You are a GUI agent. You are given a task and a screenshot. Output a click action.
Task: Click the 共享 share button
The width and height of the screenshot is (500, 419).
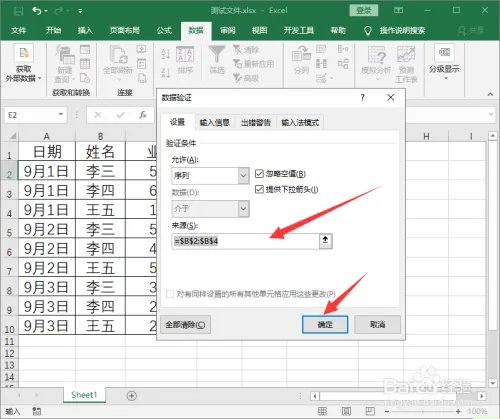click(471, 31)
